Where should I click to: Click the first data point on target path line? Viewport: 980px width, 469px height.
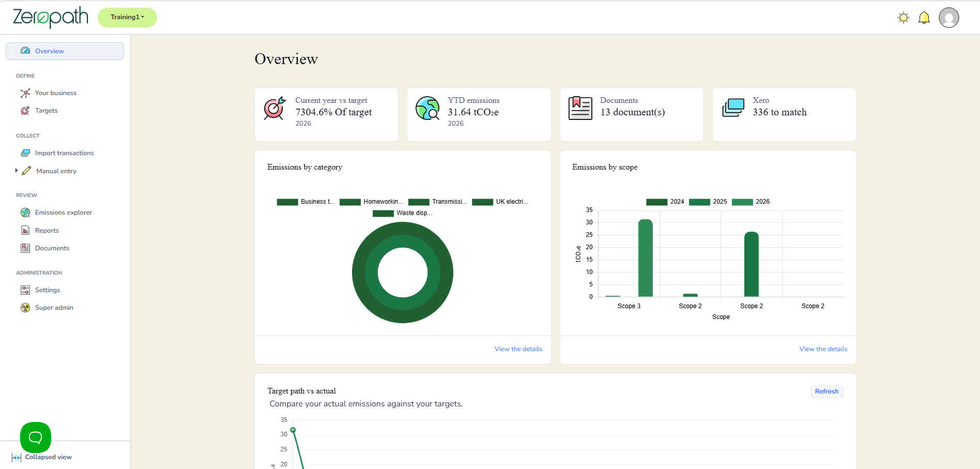[293, 430]
